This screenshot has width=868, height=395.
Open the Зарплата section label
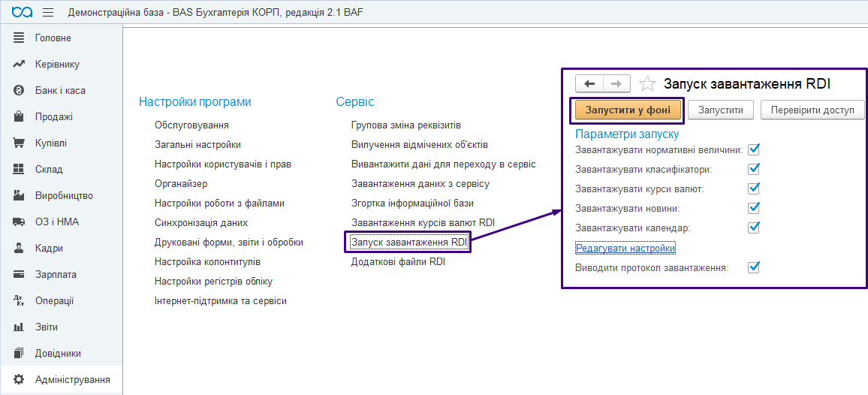56,274
